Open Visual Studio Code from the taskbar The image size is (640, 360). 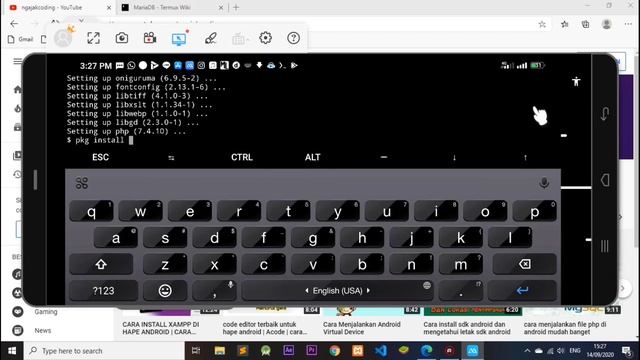[x=380, y=351]
